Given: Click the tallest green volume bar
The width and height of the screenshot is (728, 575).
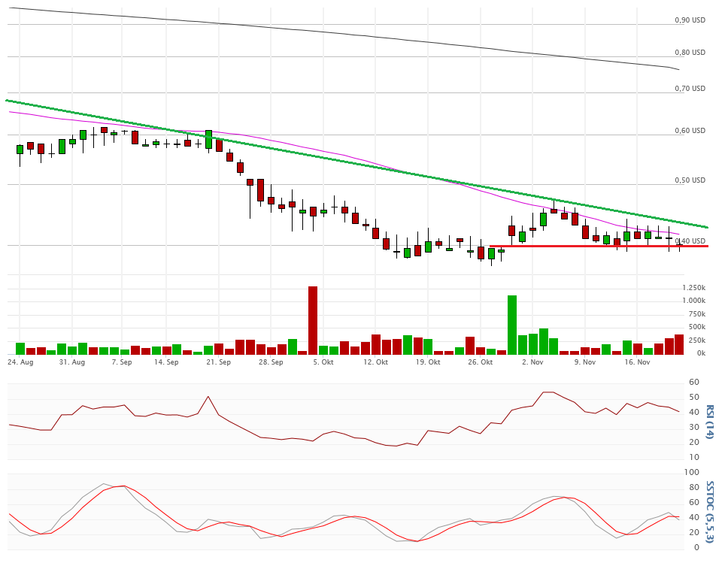Looking at the screenshot, I should pos(512,324).
